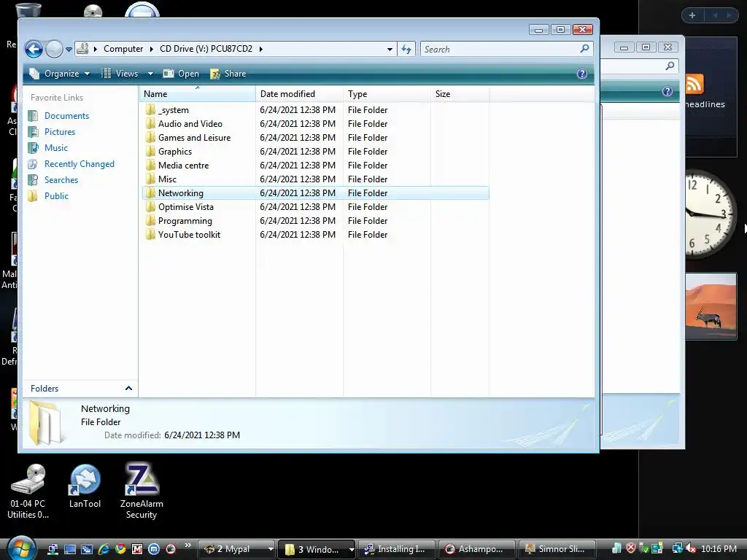This screenshot has height=560, width=747.
Task: Click Internet Explorer quick launch icon
Action: pyautogui.click(x=104, y=549)
